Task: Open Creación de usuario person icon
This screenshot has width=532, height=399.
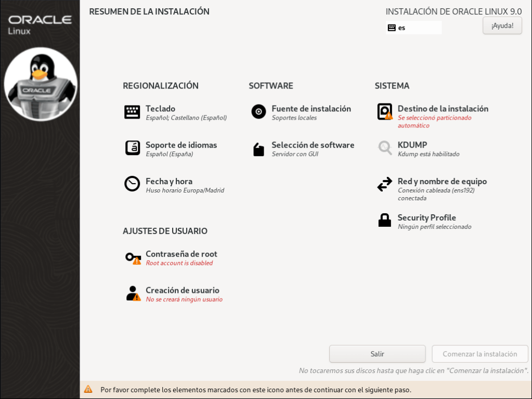Action: coord(133,293)
